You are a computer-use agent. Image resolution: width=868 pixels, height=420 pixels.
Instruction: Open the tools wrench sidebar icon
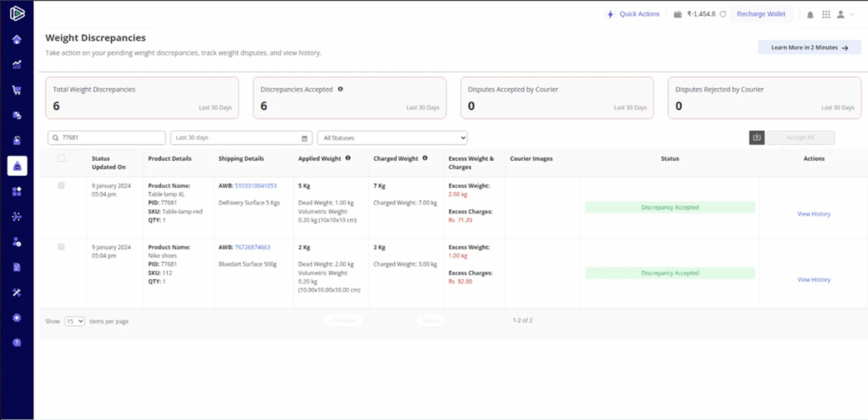coord(17,292)
